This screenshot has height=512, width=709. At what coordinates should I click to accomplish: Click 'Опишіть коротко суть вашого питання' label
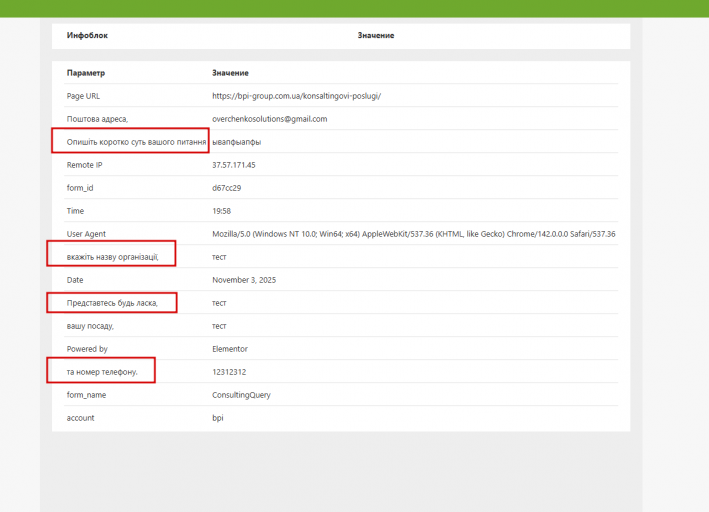[136, 142]
